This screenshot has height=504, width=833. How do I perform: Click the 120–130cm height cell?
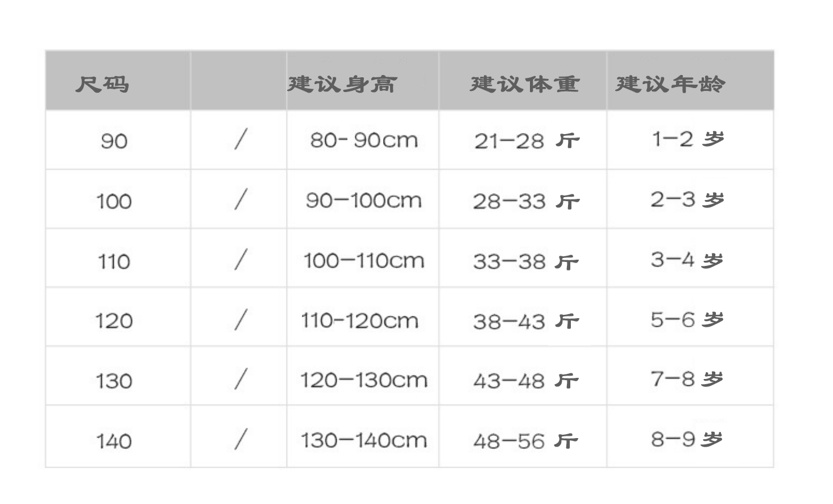coord(363,380)
